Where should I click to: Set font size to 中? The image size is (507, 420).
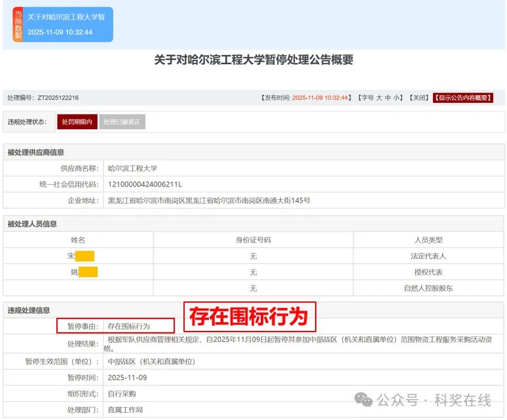point(388,98)
